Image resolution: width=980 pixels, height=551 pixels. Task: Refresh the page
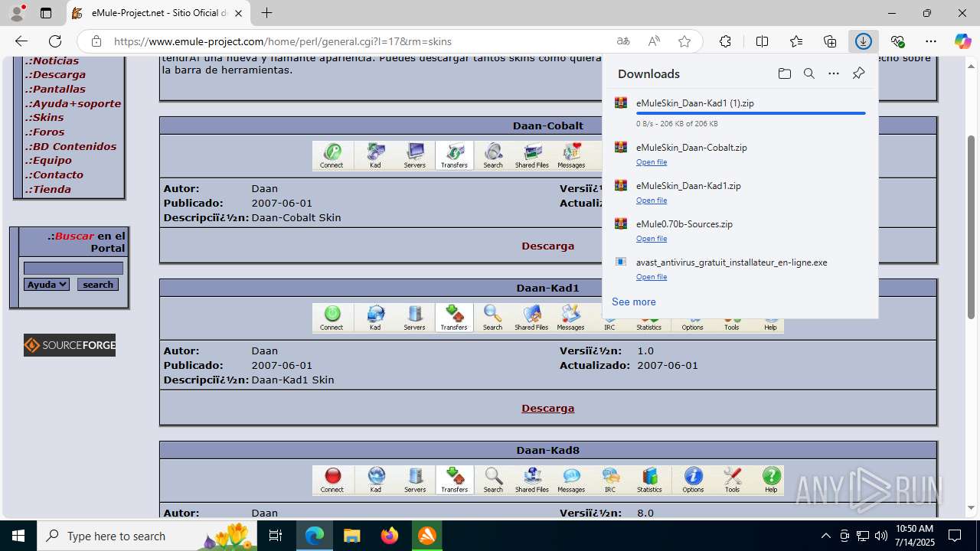tap(55, 41)
